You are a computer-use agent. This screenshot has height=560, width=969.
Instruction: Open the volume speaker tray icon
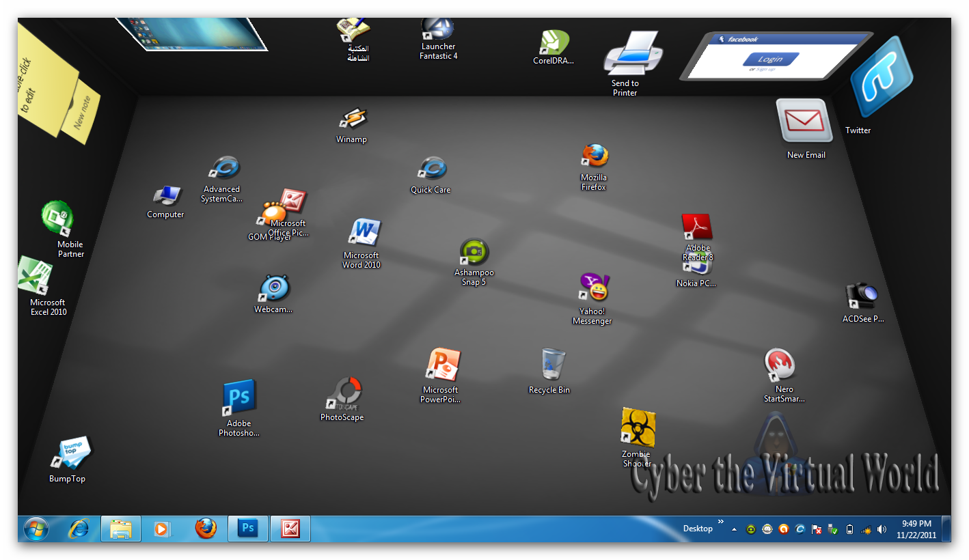882,529
